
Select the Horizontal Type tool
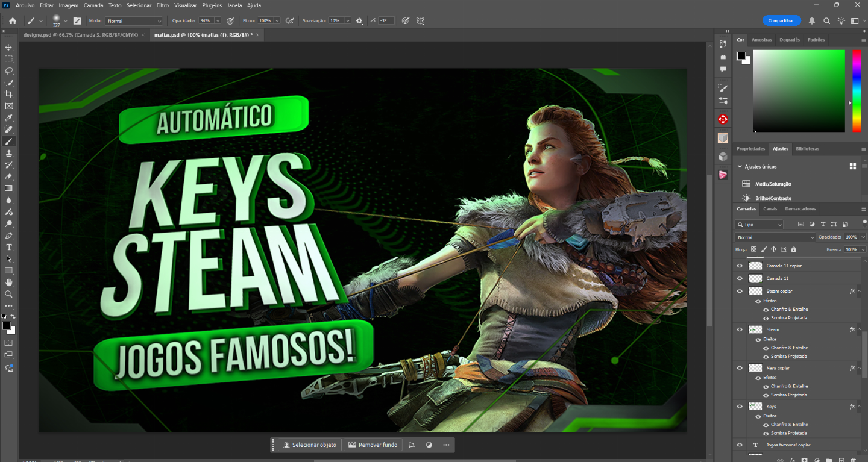tap(9, 247)
